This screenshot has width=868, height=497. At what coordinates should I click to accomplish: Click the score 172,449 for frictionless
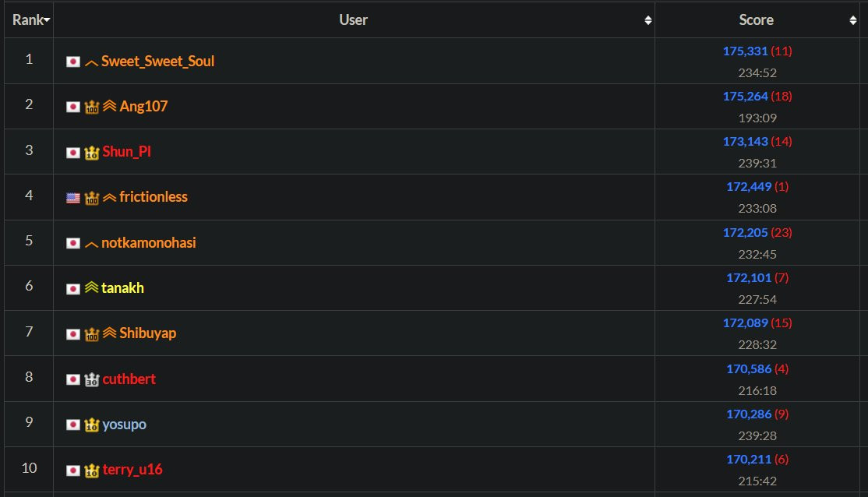pyautogui.click(x=748, y=187)
